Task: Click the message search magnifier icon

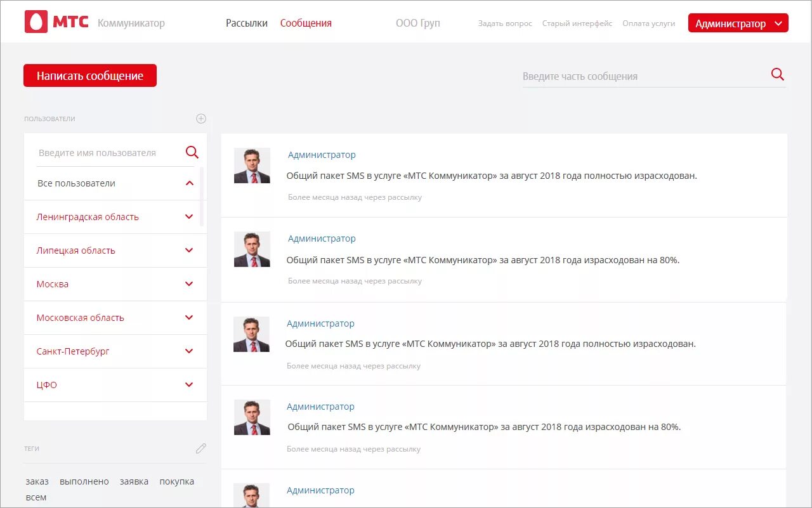Action: click(778, 75)
